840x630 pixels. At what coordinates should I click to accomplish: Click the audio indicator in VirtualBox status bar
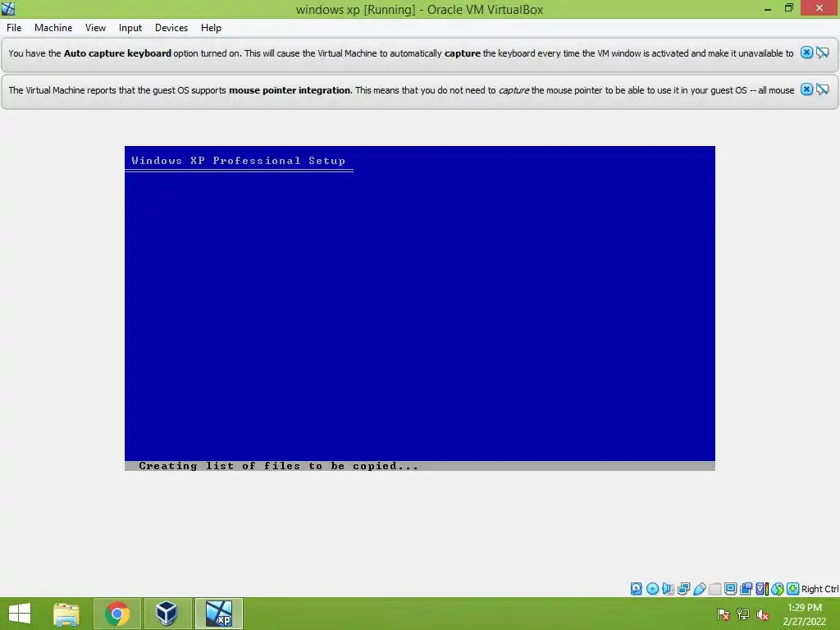point(668,589)
